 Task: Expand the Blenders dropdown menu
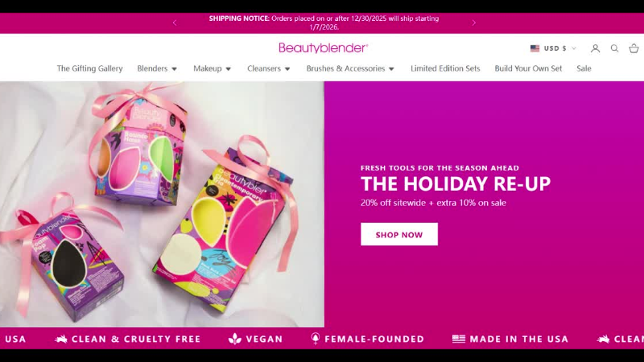[x=157, y=68]
